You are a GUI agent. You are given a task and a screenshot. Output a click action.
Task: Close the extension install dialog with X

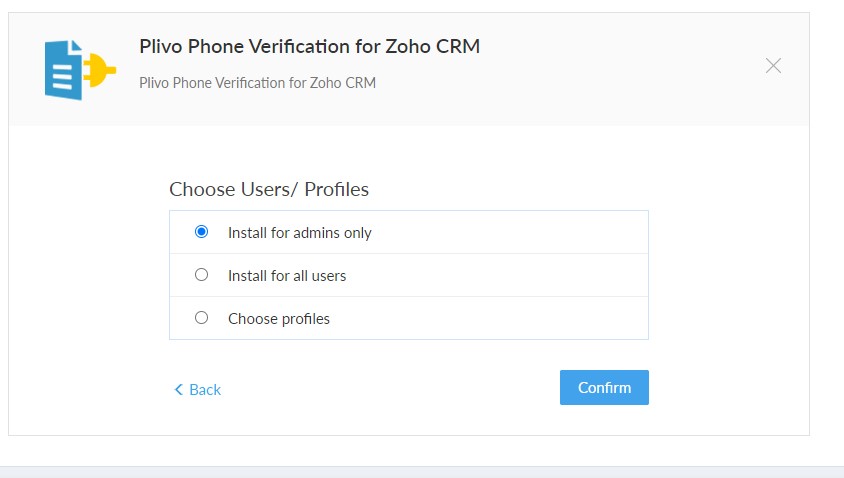773,66
